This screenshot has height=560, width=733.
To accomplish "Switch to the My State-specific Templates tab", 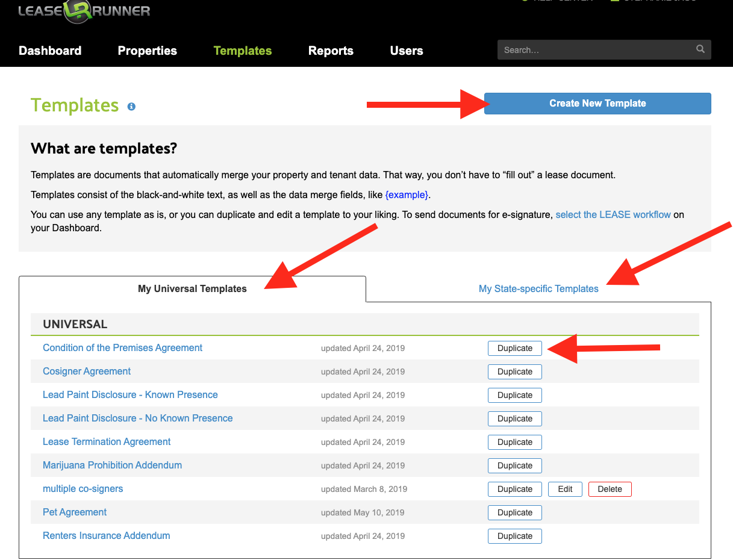I will 538,288.
